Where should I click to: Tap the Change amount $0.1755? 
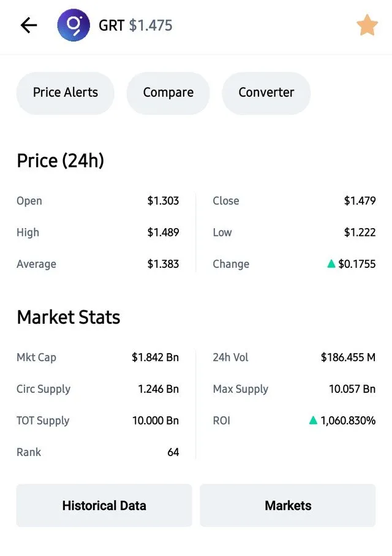coord(357,264)
